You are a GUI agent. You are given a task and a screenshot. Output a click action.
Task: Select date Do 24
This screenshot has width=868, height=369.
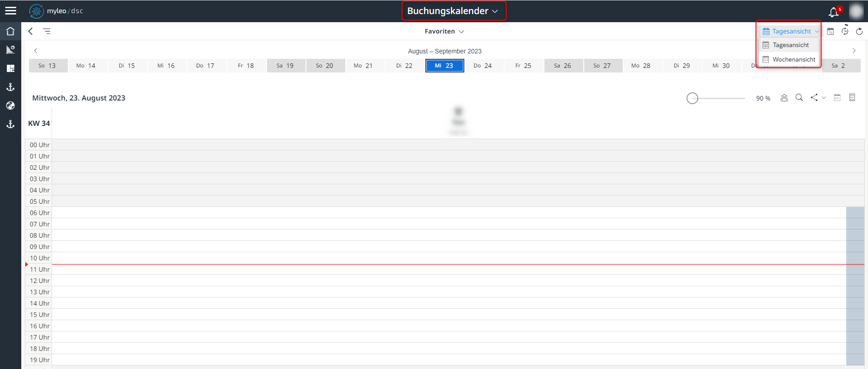pyautogui.click(x=484, y=66)
